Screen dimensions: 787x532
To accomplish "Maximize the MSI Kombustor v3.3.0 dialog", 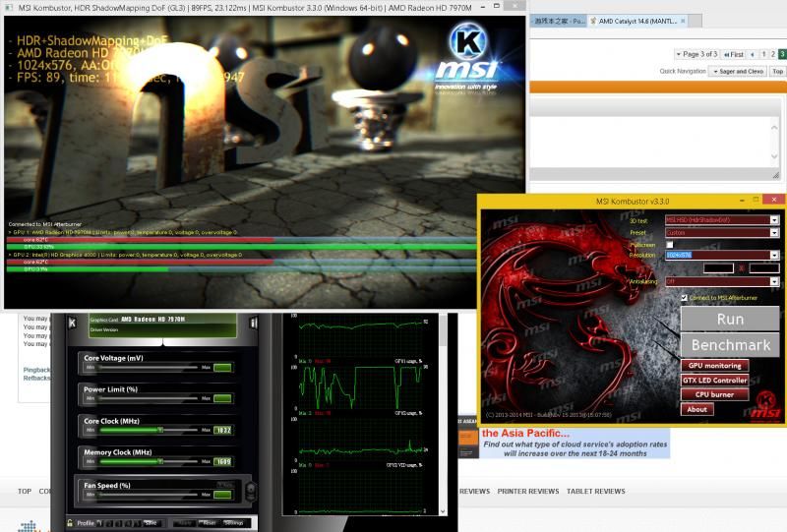I will [756, 200].
